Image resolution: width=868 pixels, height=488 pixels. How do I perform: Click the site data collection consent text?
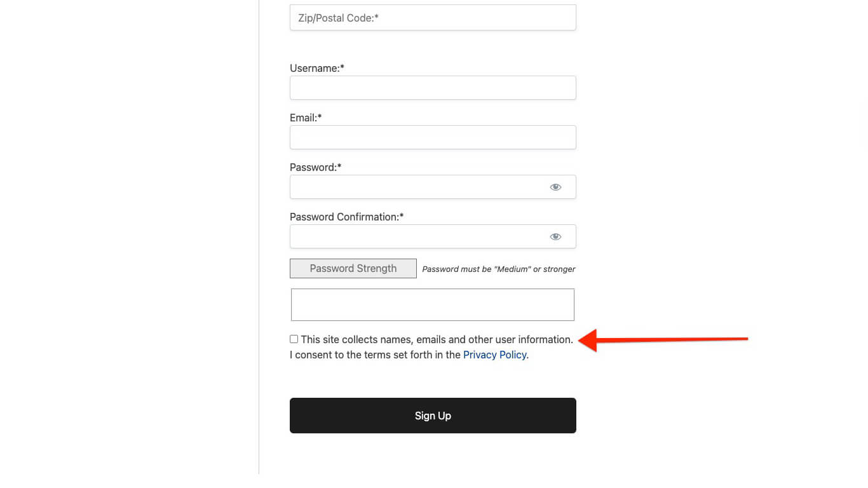pos(437,339)
